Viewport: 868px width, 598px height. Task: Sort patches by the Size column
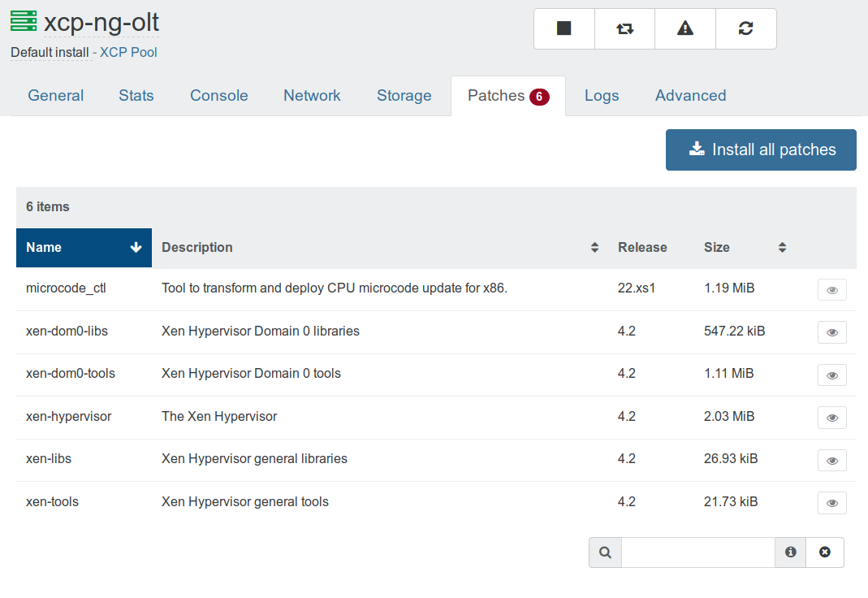tap(745, 248)
